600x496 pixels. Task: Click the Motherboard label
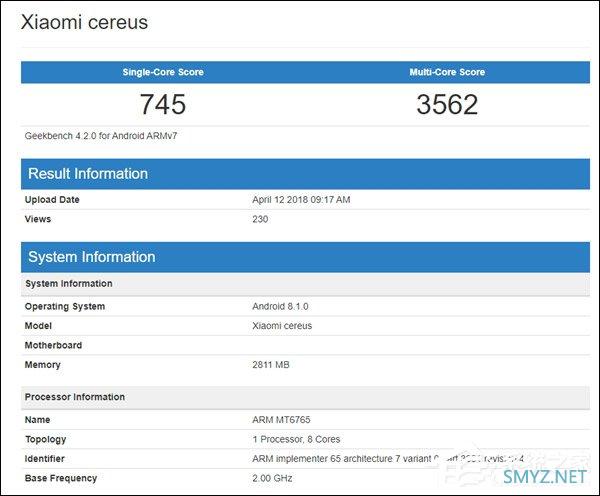(53, 346)
